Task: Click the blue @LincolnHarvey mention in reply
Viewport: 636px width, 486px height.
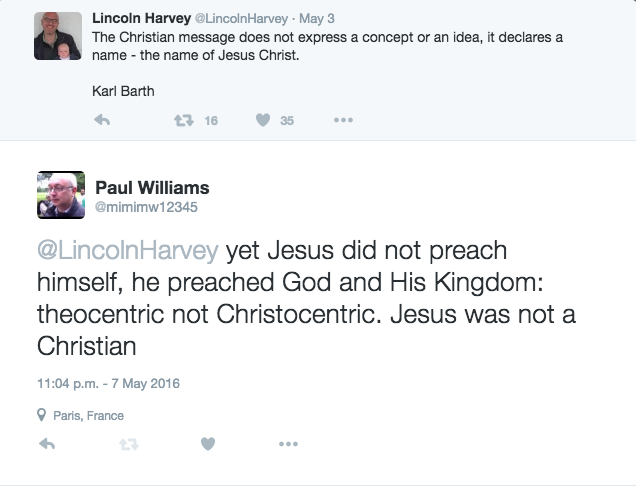Action: [129, 249]
